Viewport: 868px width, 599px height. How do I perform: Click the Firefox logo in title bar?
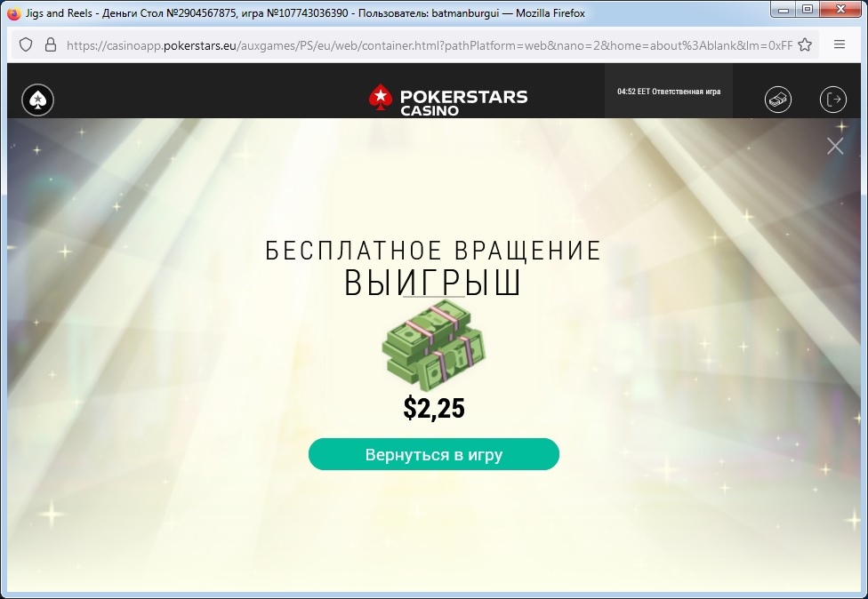coord(15,12)
